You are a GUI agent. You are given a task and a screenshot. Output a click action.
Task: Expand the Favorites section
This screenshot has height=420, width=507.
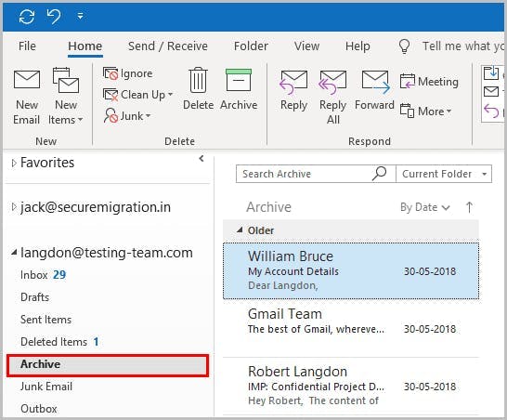14,163
